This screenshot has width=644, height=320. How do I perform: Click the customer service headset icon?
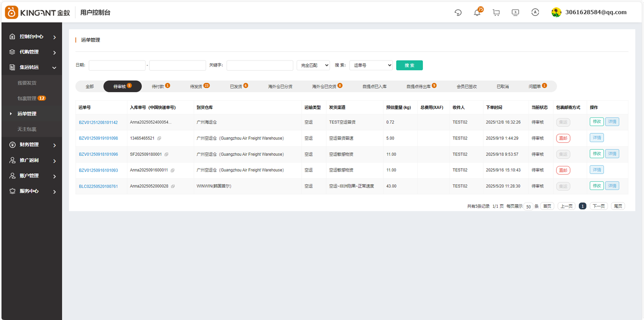click(x=458, y=13)
